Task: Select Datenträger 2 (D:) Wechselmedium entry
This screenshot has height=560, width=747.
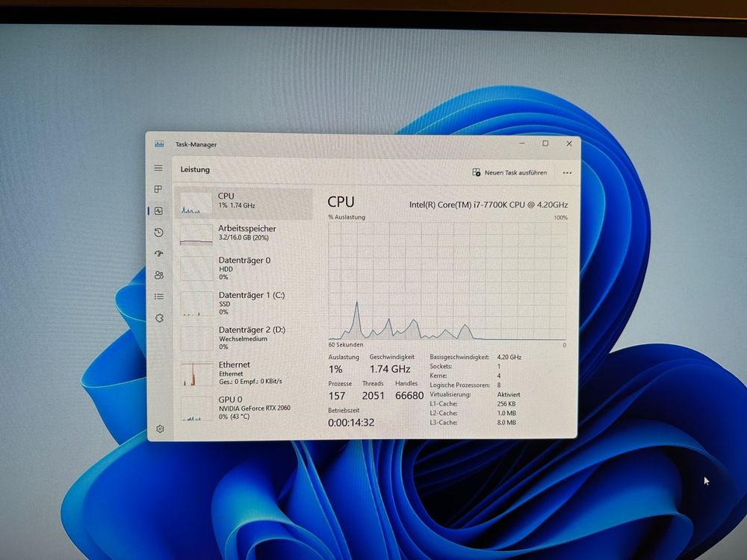Action: (x=244, y=337)
